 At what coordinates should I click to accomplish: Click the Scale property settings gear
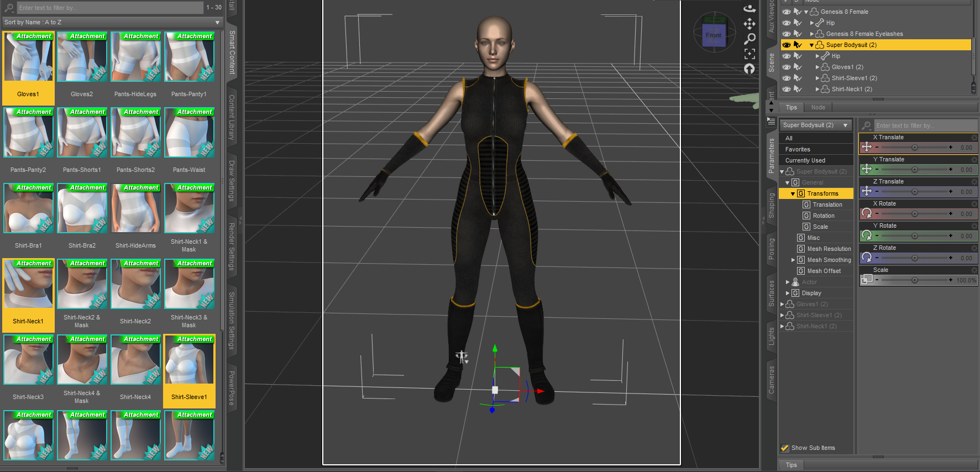coord(974,270)
